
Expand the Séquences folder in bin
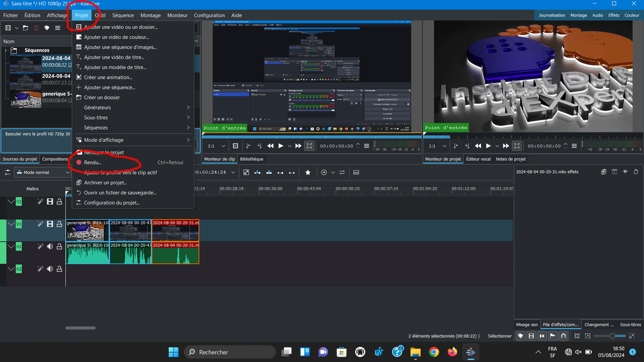pos(5,50)
